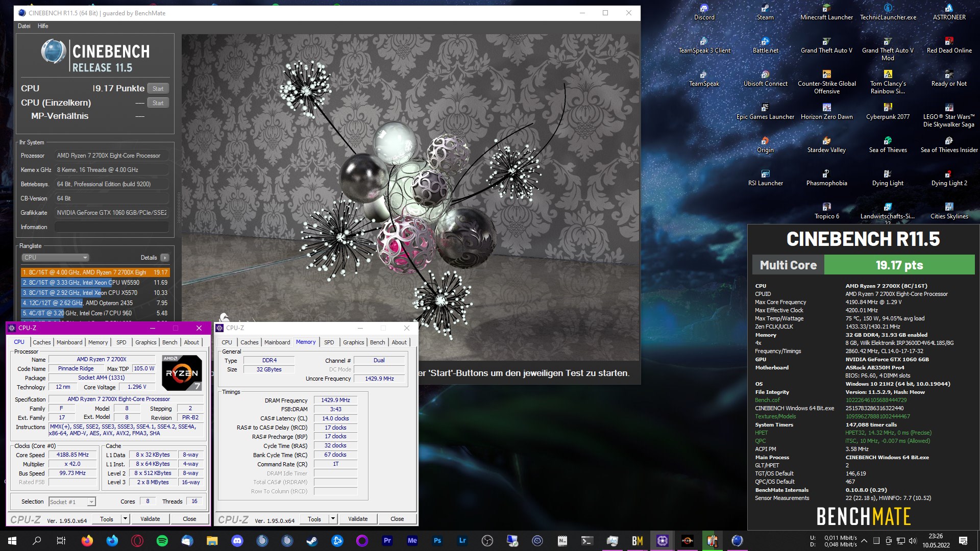
Task: Open the Hilfe menu in Cinebench
Action: [x=43, y=26]
